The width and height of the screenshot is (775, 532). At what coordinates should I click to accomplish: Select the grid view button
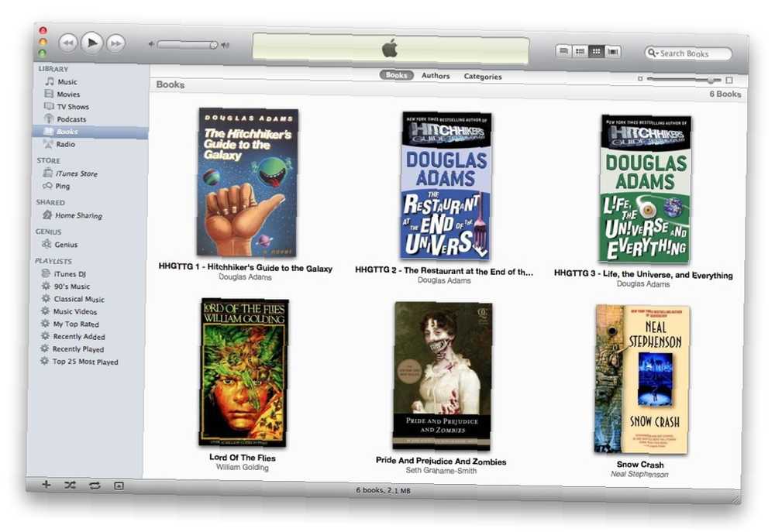(x=597, y=51)
